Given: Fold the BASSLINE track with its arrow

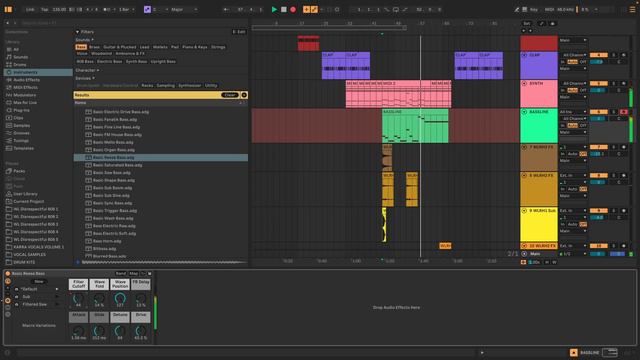Looking at the screenshot, I should pyautogui.click(x=524, y=112).
